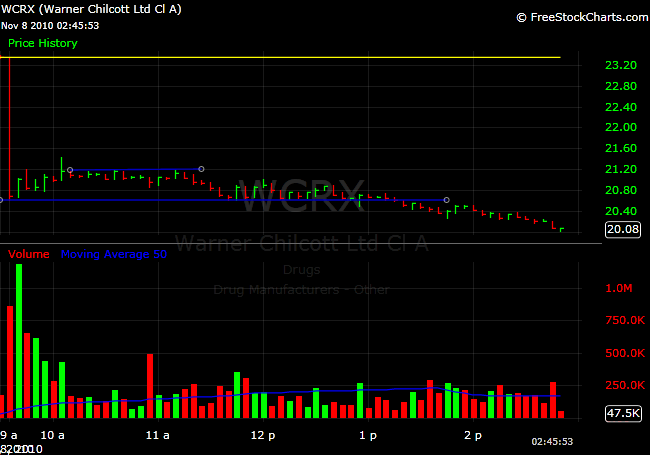Click the tallest green volume bar
Screen dimensions: 650x455
[19, 341]
